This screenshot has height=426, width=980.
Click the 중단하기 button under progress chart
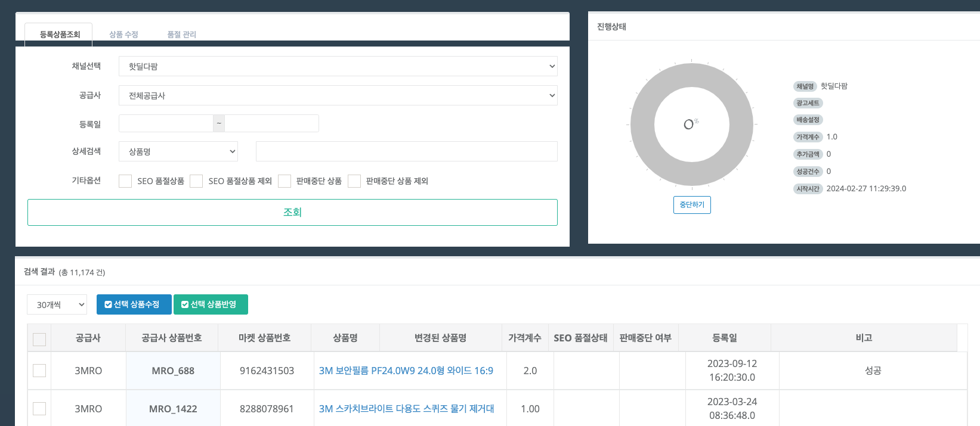pyautogui.click(x=692, y=205)
